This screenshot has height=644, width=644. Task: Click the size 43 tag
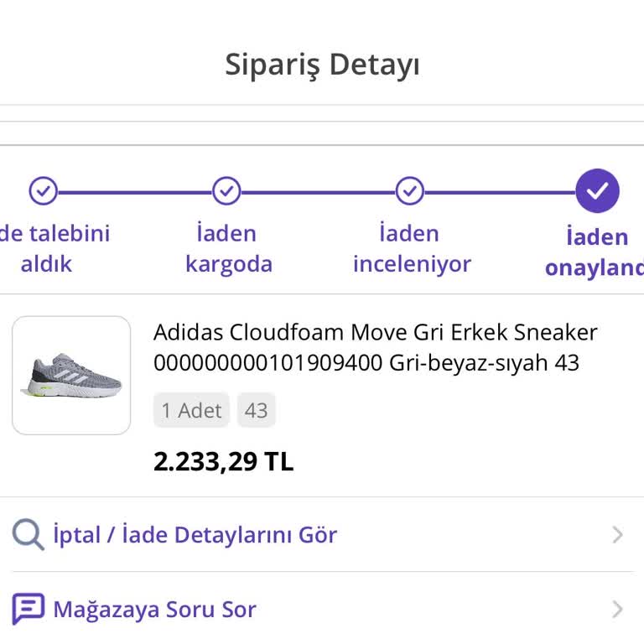point(256,410)
